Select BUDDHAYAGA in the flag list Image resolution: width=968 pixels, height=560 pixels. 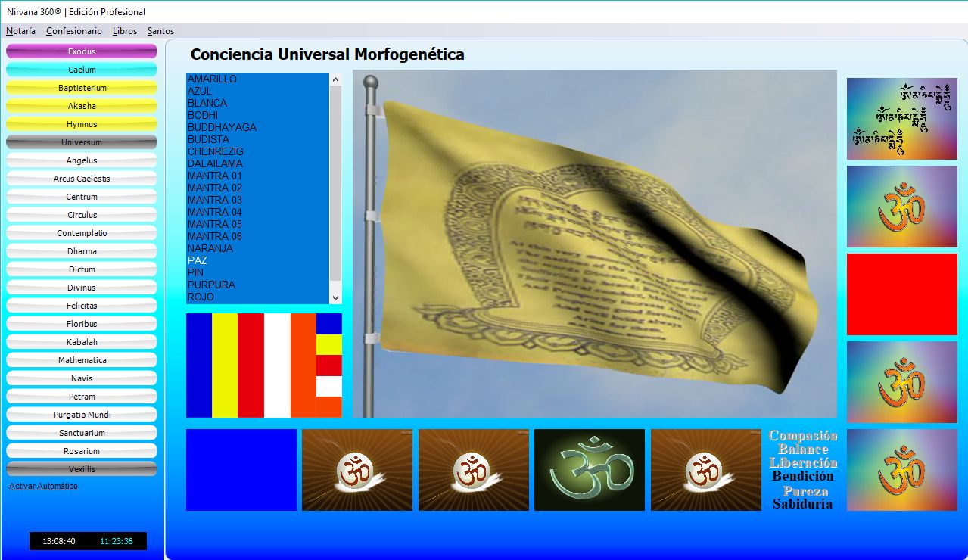pyautogui.click(x=258, y=127)
